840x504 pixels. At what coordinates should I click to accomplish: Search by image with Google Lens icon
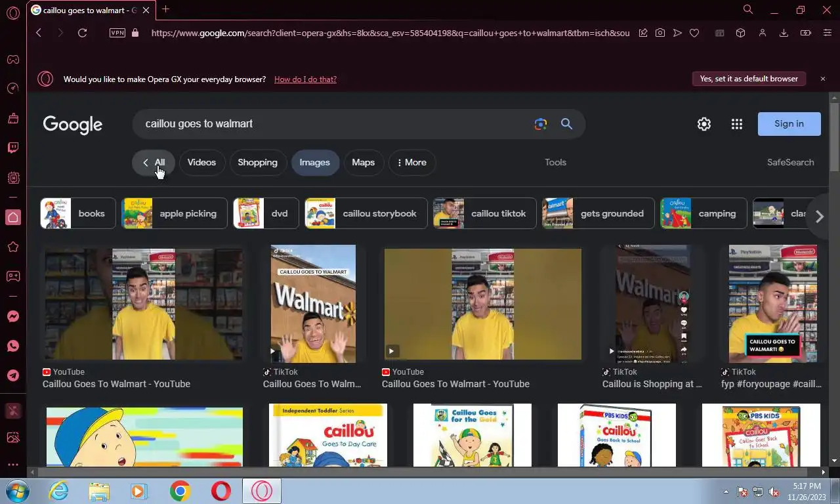[x=540, y=124]
